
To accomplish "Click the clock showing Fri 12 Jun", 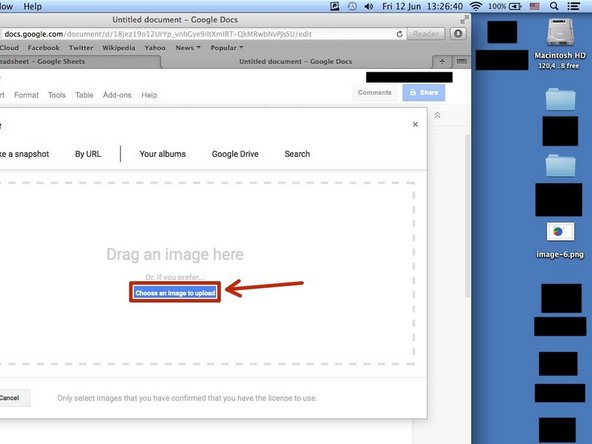I will click(x=422, y=6).
